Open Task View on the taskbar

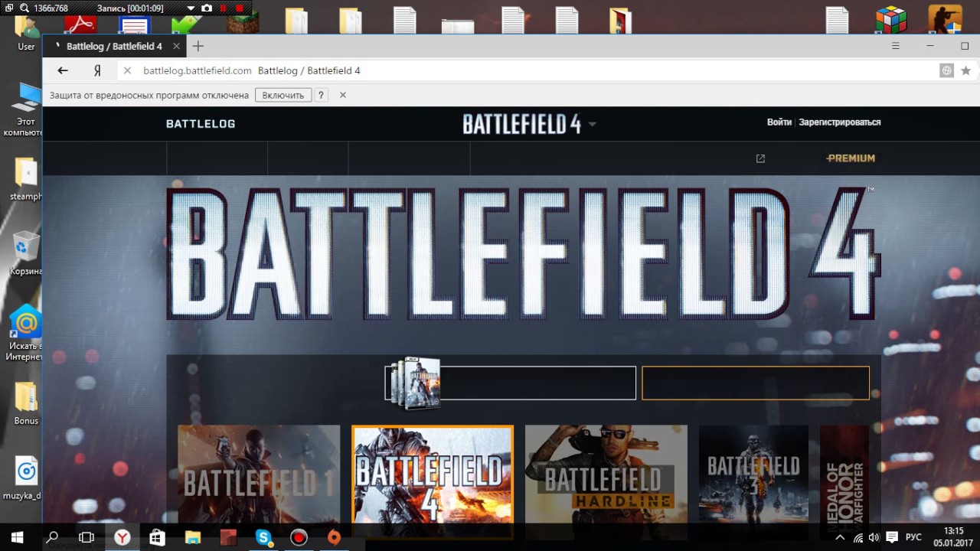87,537
